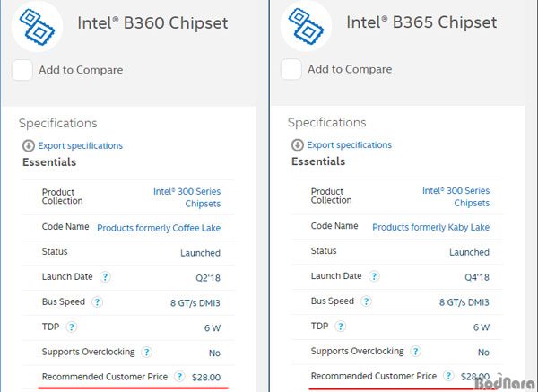Click the B360 export specifications download icon

(x=29, y=145)
